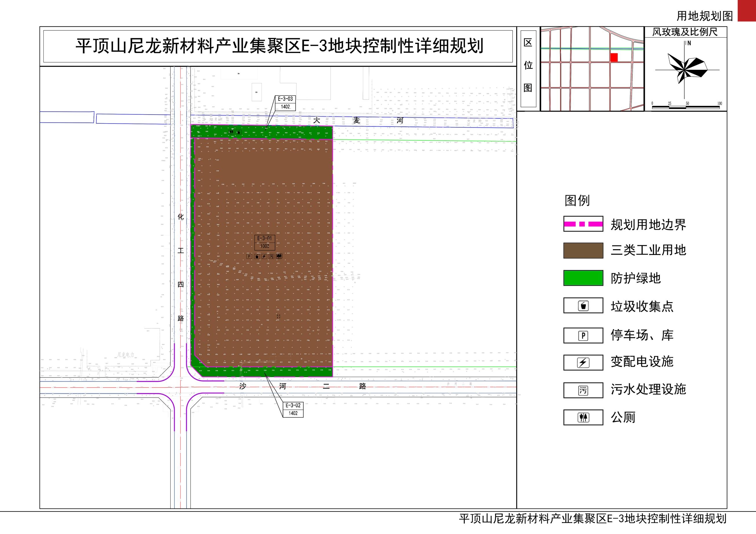Click the P parking icon inside parcel E-3-01
This screenshot has width=756, height=534.
[x=249, y=256]
